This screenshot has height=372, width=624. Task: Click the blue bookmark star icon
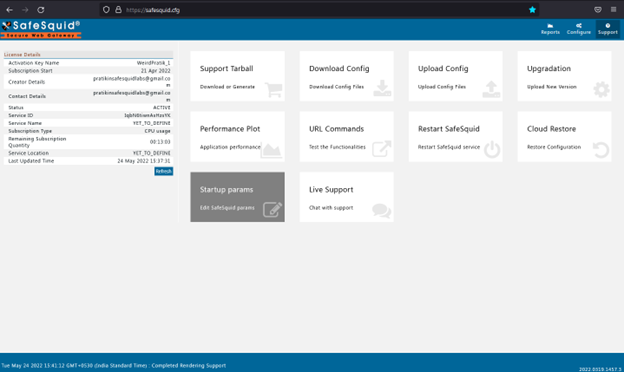532,10
